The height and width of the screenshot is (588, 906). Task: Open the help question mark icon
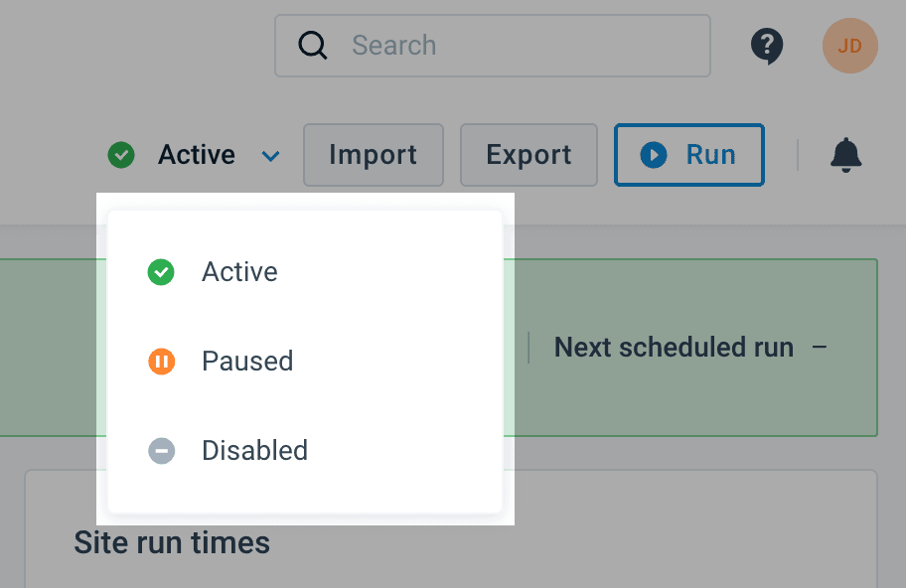point(767,46)
